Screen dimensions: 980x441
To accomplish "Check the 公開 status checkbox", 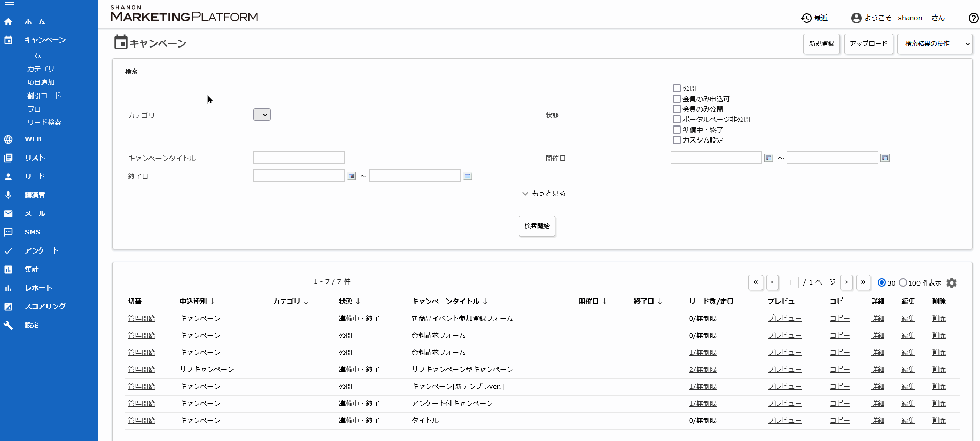I will [677, 88].
